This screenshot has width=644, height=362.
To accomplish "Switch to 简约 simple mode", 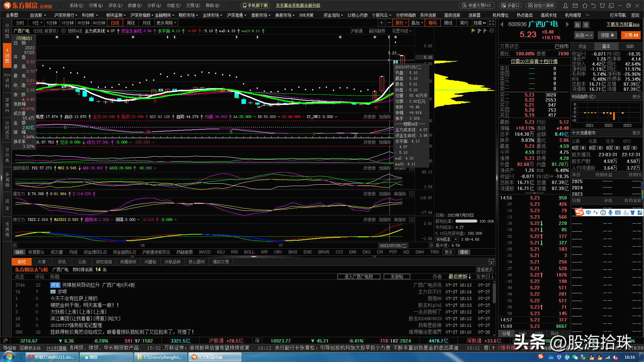I will click(464, 23).
